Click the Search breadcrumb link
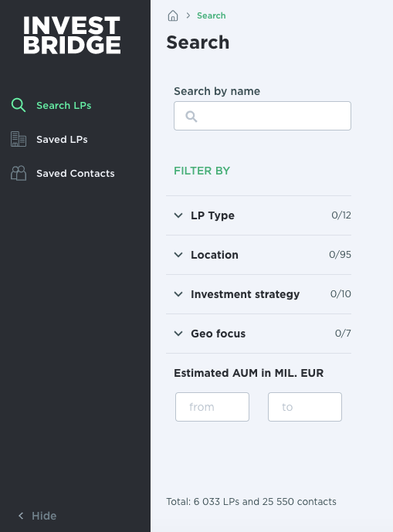This screenshot has height=532, width=393. 211,15
